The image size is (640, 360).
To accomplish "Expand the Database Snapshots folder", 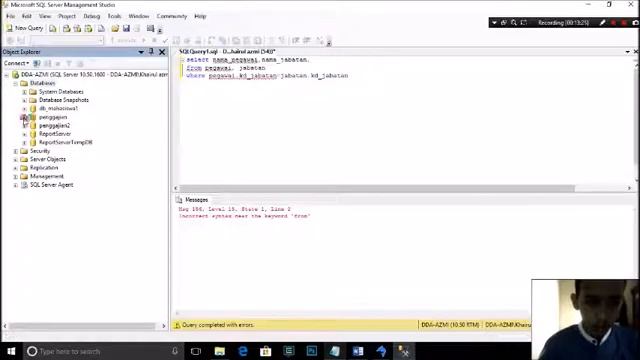I will 24,100.
